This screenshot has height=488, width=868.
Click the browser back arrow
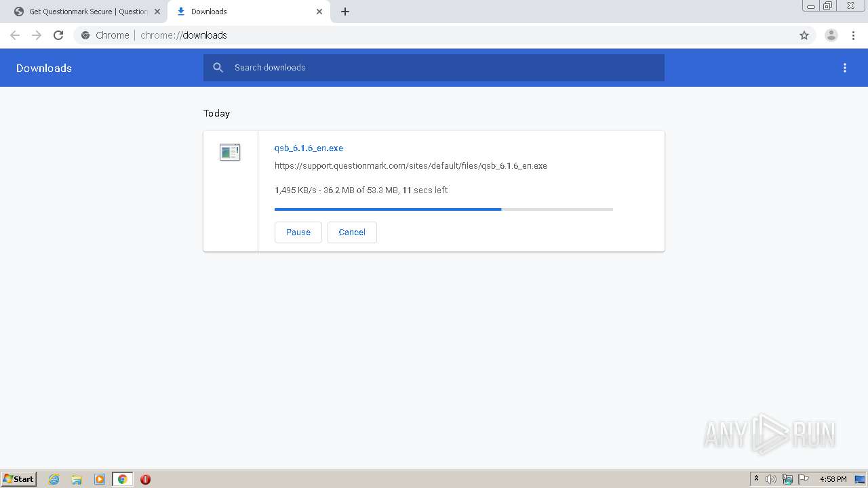pos(15,35)
